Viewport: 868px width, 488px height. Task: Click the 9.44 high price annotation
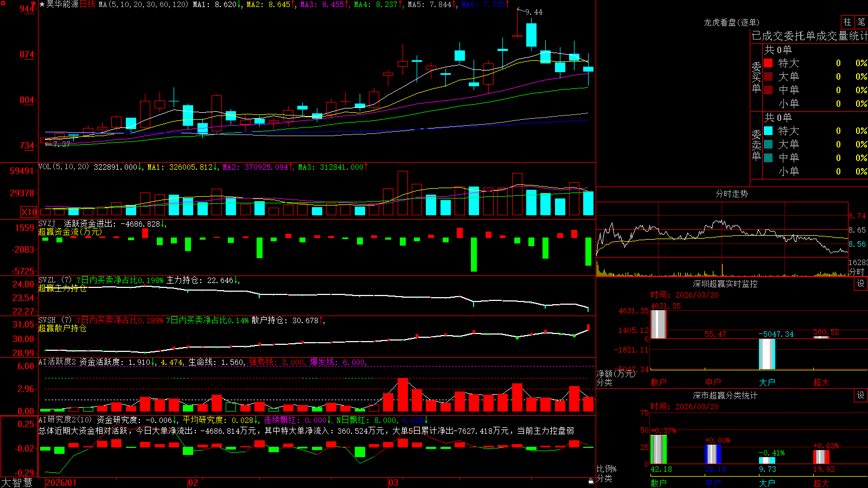pyautogui.click(x=534, y=12)
